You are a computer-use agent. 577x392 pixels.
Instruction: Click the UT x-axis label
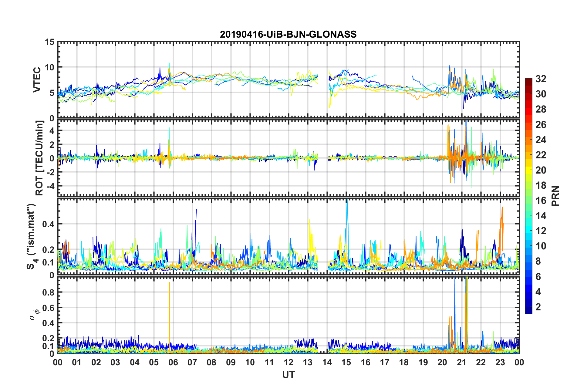coord(288,375)
